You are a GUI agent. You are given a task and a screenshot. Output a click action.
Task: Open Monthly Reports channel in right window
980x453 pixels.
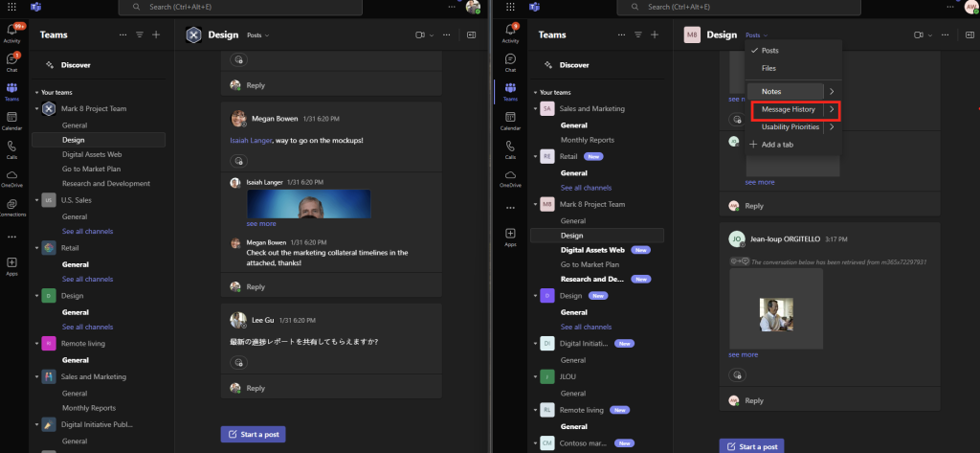588,140
